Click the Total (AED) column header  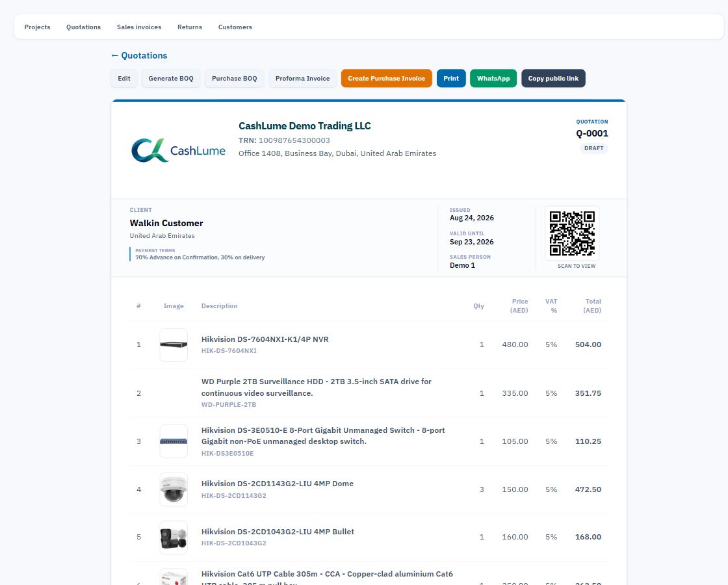pyautogui.click(x=592, y=306)
